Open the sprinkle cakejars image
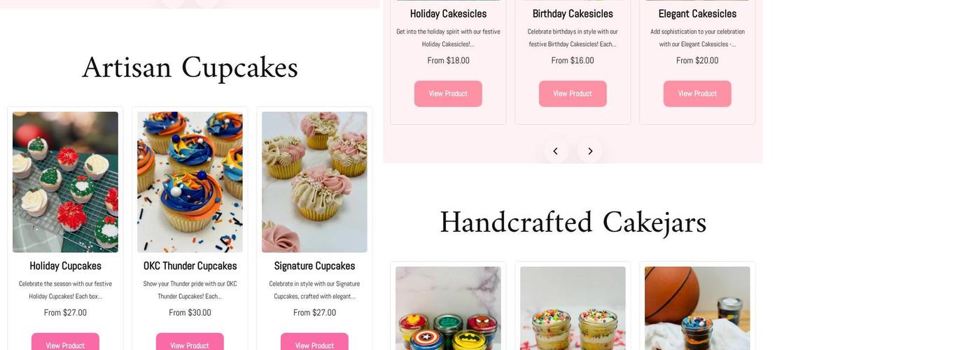The image size is (980, 350). tap(573, 308)
